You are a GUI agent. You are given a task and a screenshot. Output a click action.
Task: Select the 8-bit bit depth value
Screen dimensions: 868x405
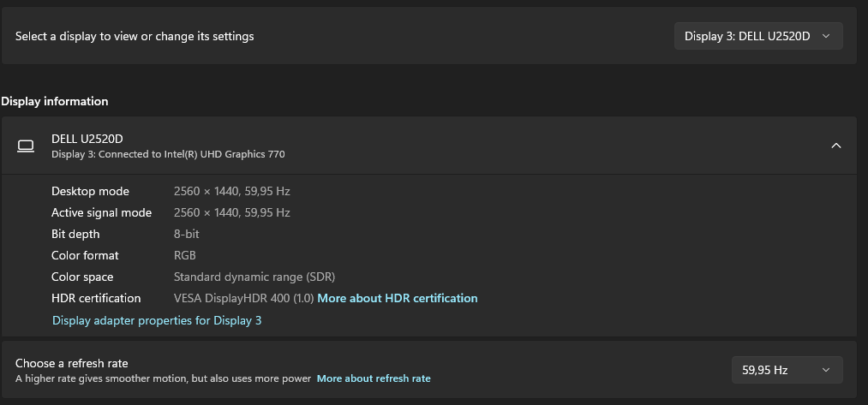tap(187, 234)
